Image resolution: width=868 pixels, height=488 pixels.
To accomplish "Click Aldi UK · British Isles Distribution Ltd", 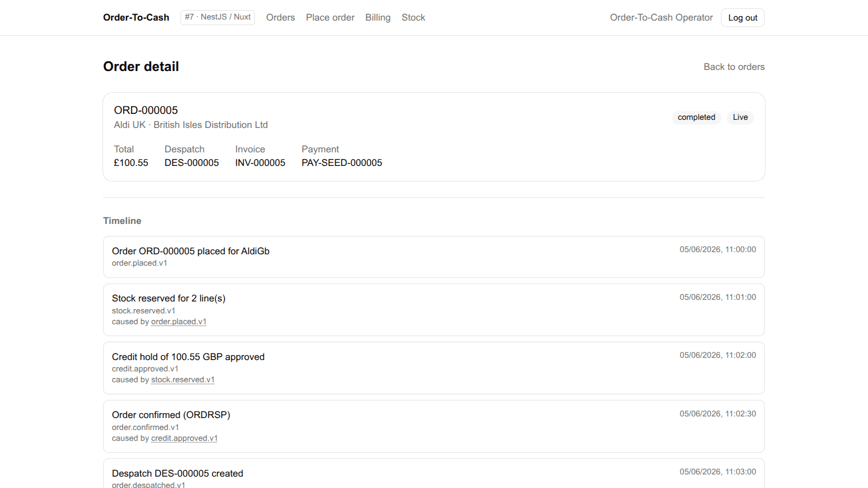I will (x=191, y=125).
